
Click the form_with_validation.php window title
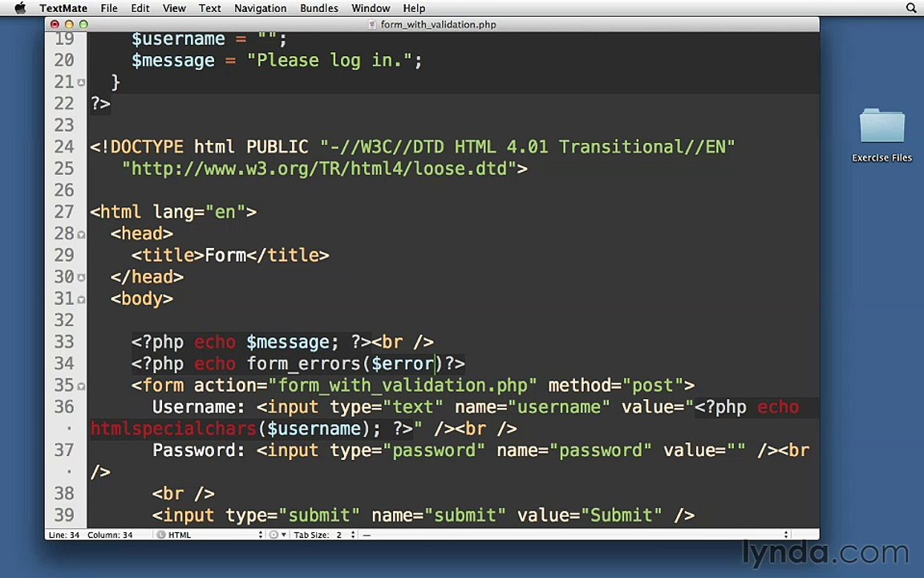pos(438,24)
